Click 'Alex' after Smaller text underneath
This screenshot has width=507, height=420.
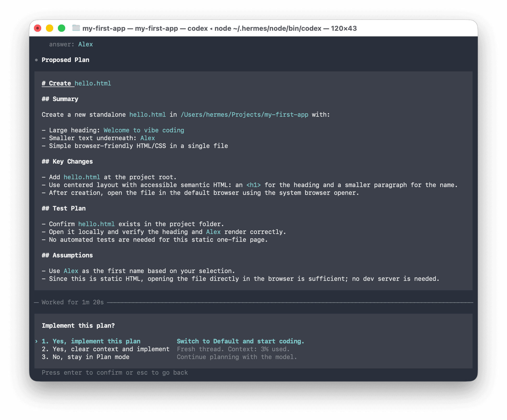[x=148, y=138]
